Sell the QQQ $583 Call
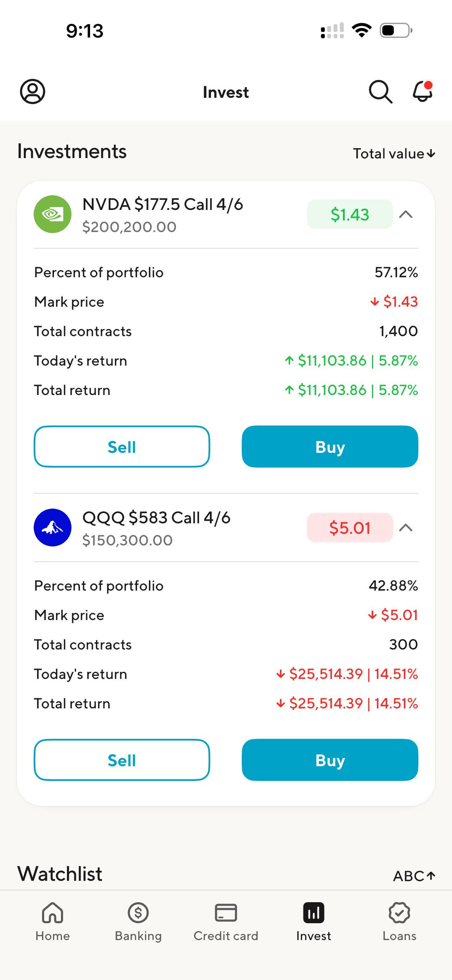Viewport: 452px width, 980px height. [122, 760]
